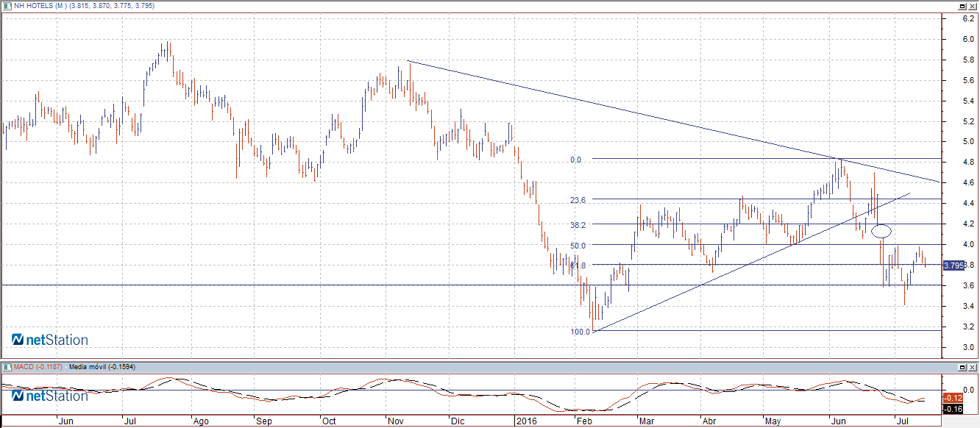Image resolution: width=980 pixels, height=428 pixels.
Task: Select the MACD (-0.1187) indicator label
Action: coord(39,365)
